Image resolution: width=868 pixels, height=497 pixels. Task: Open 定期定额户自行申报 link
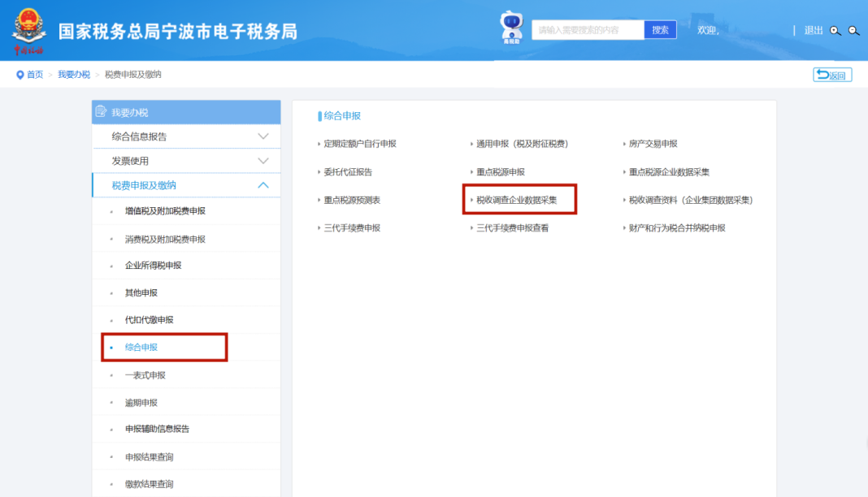tap(360, 144)
